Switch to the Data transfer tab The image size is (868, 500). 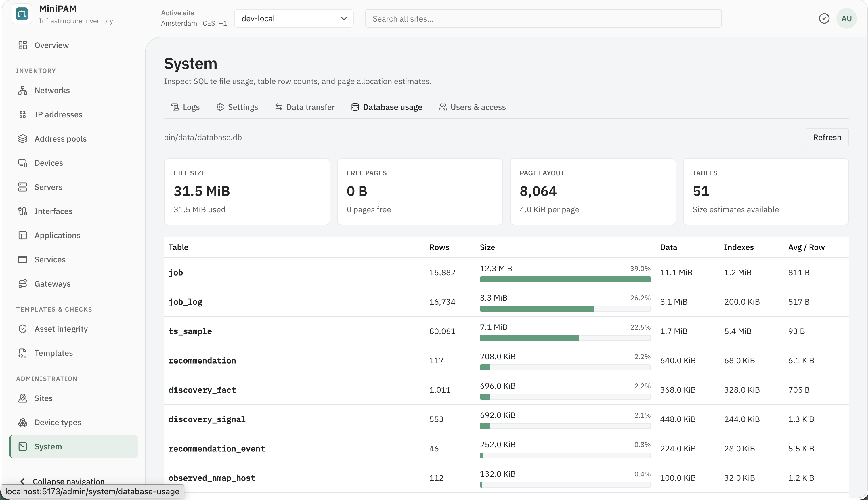click(305, 107)
